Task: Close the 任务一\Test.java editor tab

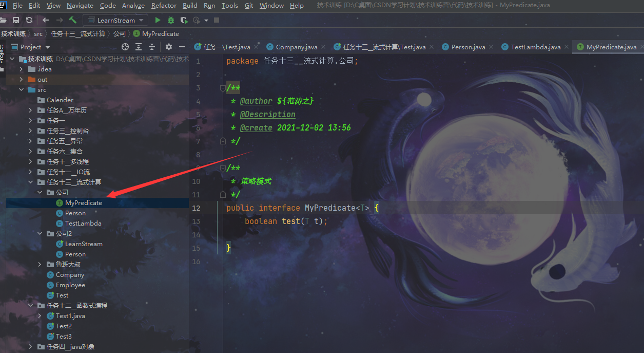Action: click(x=257, y=47)
